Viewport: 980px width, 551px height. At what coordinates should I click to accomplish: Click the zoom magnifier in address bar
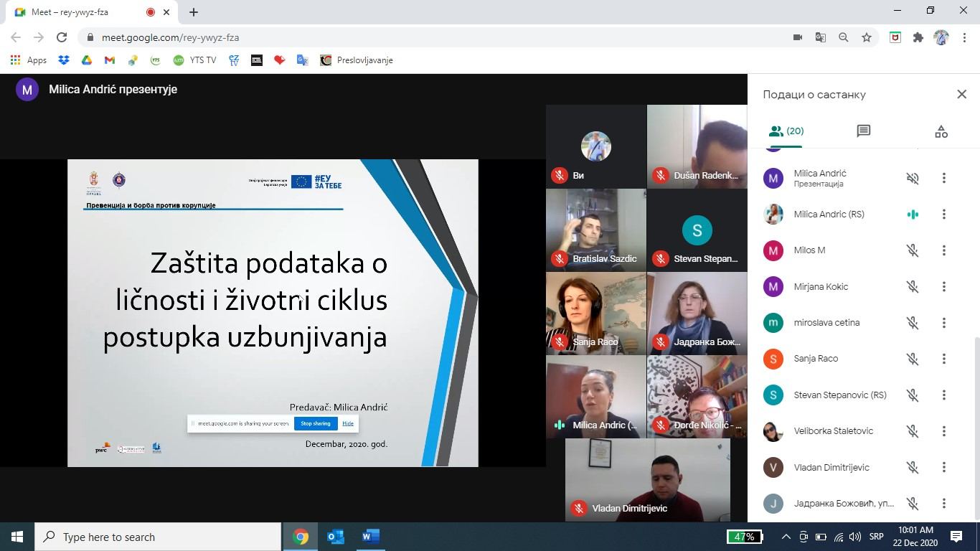pyautogui.click(x=844, y=37)
